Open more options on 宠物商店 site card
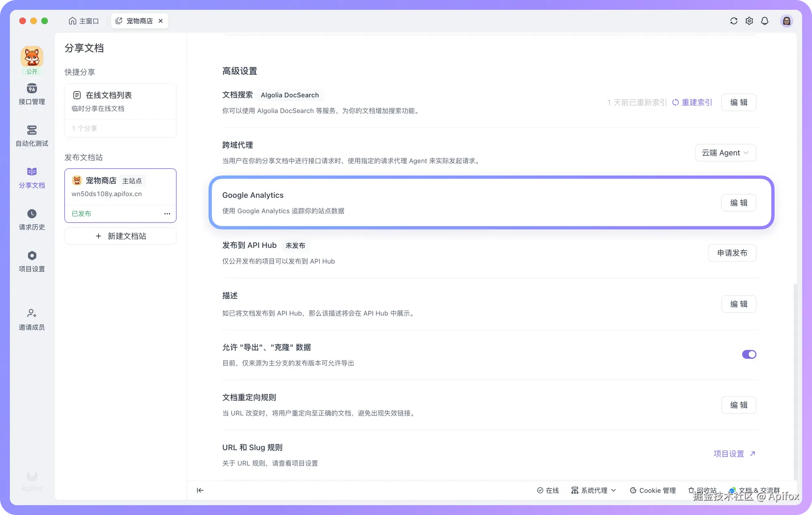 click(x=167, y=214)
